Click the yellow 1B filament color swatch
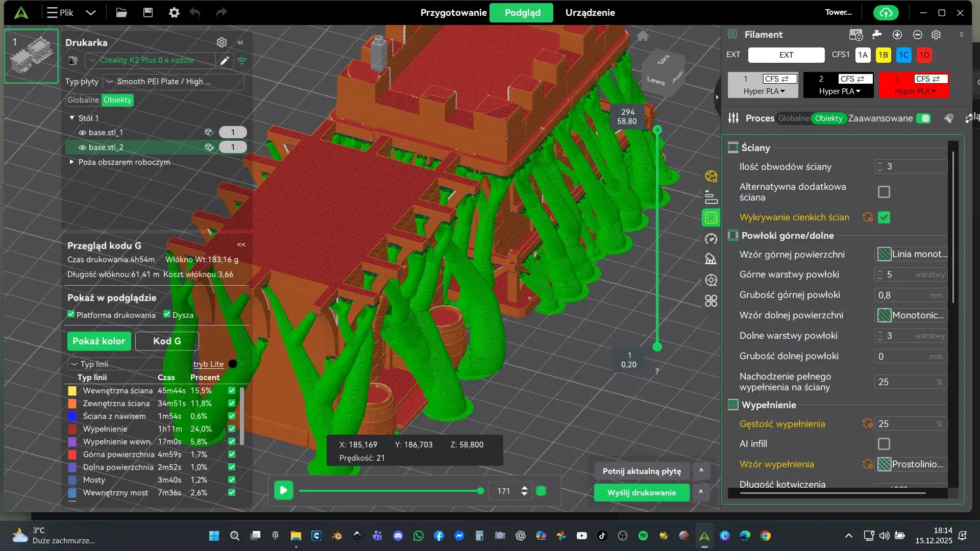 click(883, 55)
